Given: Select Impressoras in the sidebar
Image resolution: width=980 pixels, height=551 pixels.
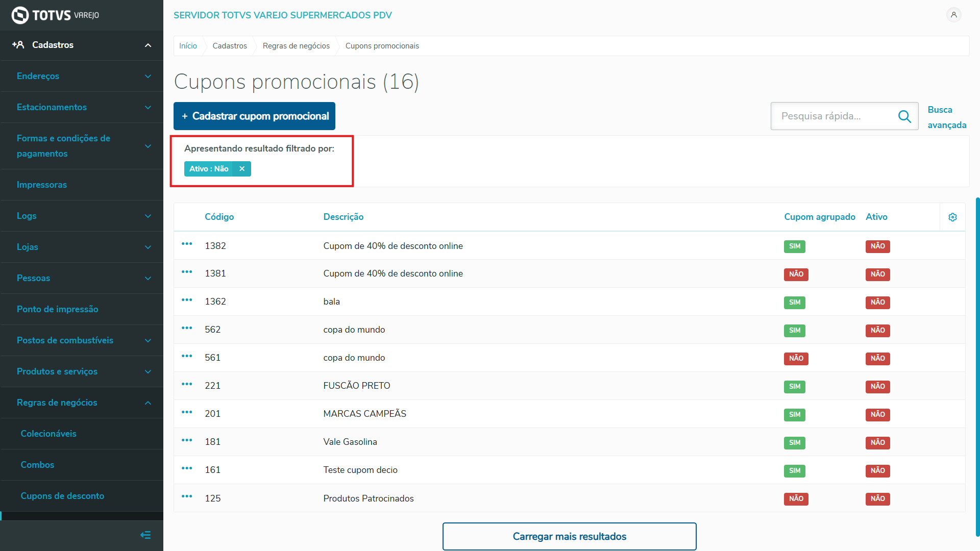Looking at the screenshot, I should coord(42,185).
